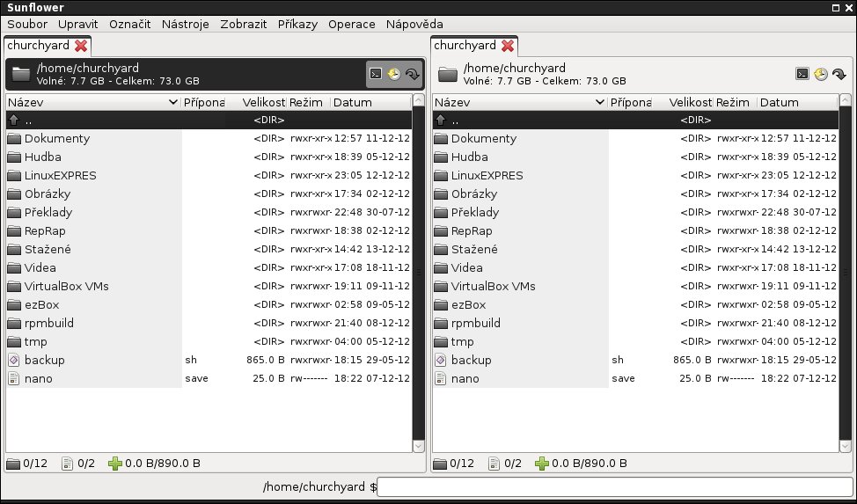The image size is (857, 504).
Task: Sort left panel by Přípona column
Action: [203, 102]
